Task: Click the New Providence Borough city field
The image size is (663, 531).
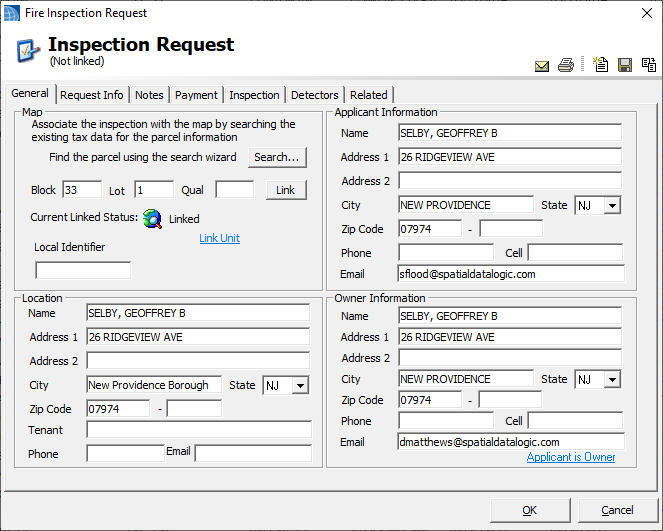Action: [x=154, y=385]
